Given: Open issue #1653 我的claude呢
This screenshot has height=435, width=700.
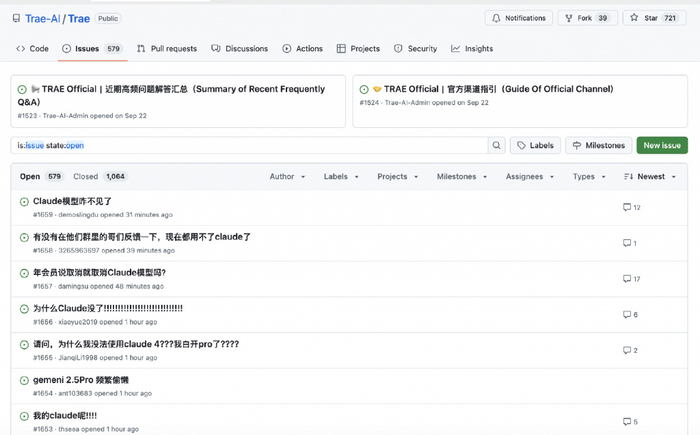Looking at the screenshot, I should (65, 415).
